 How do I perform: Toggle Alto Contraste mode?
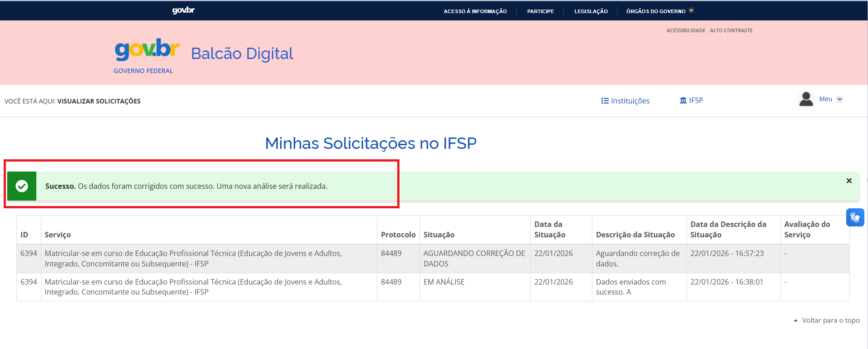click(731, 30)
